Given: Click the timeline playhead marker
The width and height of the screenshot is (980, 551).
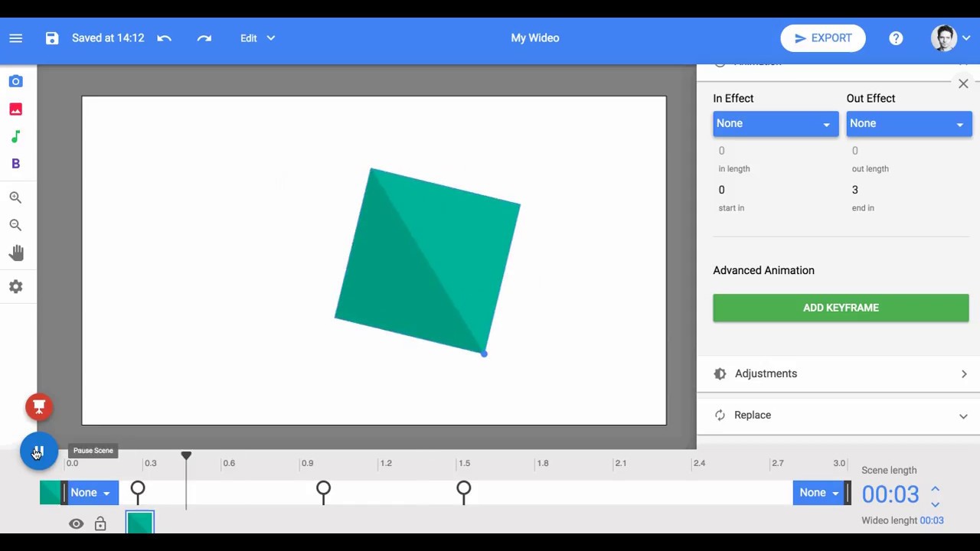Looking at the screenshot, I should coord(186,456).
